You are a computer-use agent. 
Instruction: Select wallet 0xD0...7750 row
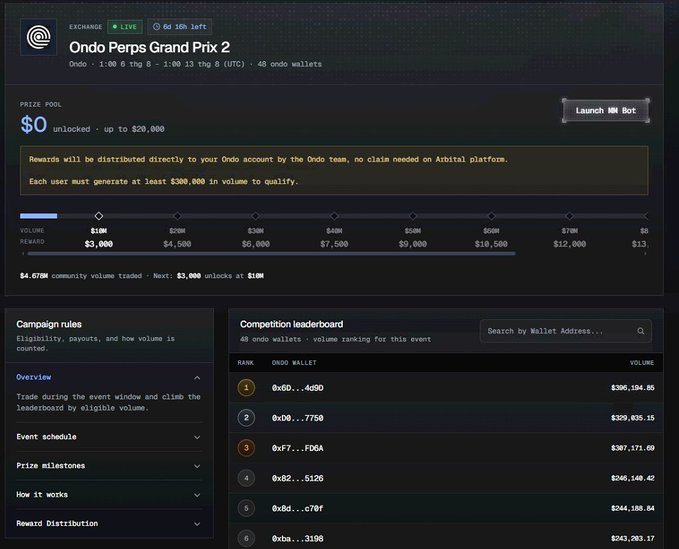coord(446,418)
